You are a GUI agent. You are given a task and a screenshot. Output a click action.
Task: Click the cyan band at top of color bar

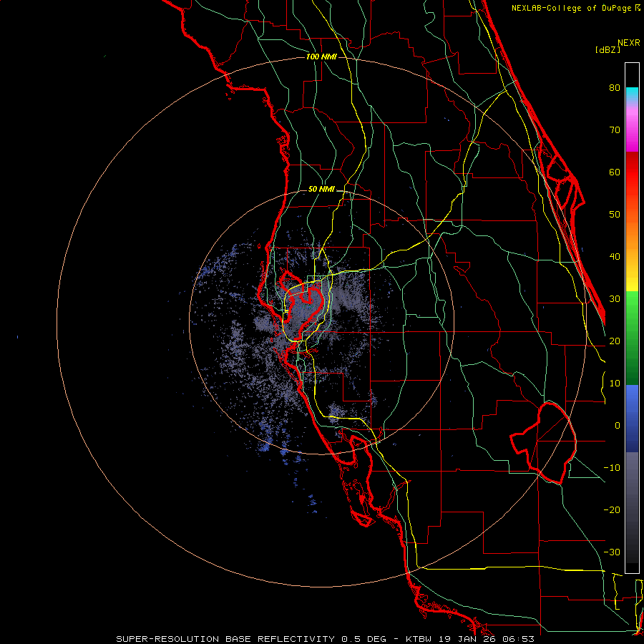click(632, 94)
